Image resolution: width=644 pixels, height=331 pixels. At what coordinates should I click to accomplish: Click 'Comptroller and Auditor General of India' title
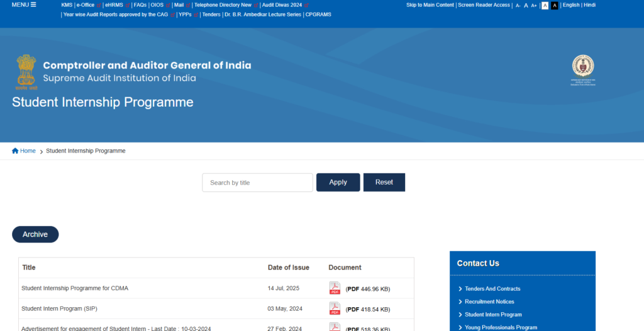(x=147, y=65)
